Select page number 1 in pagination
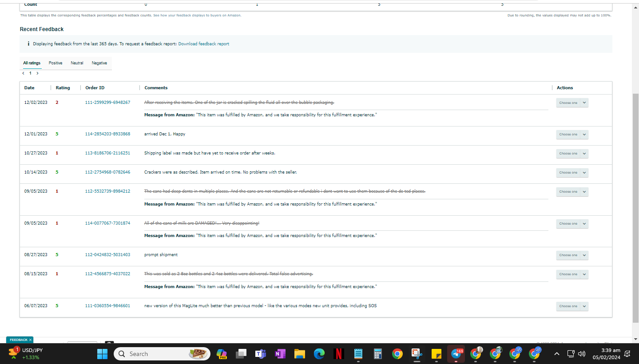 pyautogui.click(x=30, y=73)
